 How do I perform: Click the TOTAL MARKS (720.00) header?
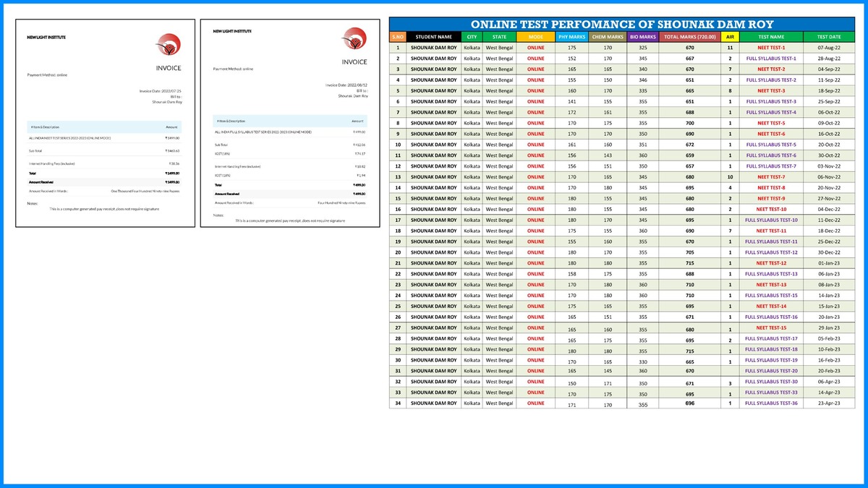(689, 37)
